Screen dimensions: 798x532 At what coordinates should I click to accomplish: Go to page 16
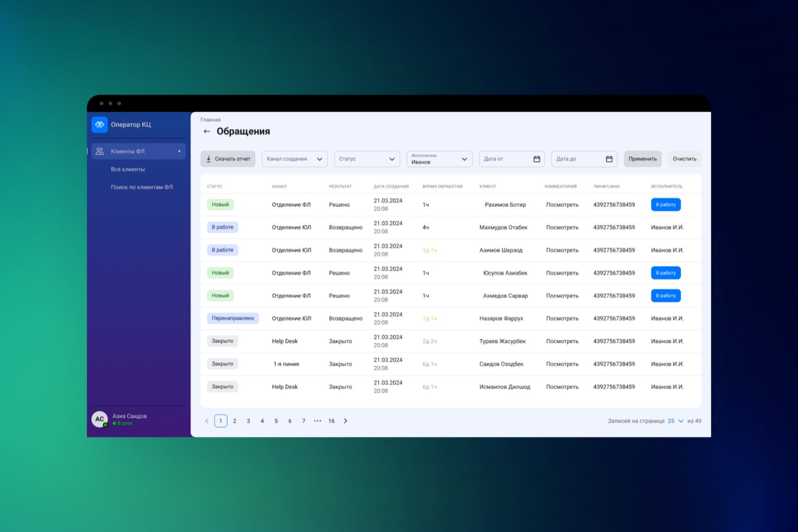pyautogui.click(x=331, y=421)
